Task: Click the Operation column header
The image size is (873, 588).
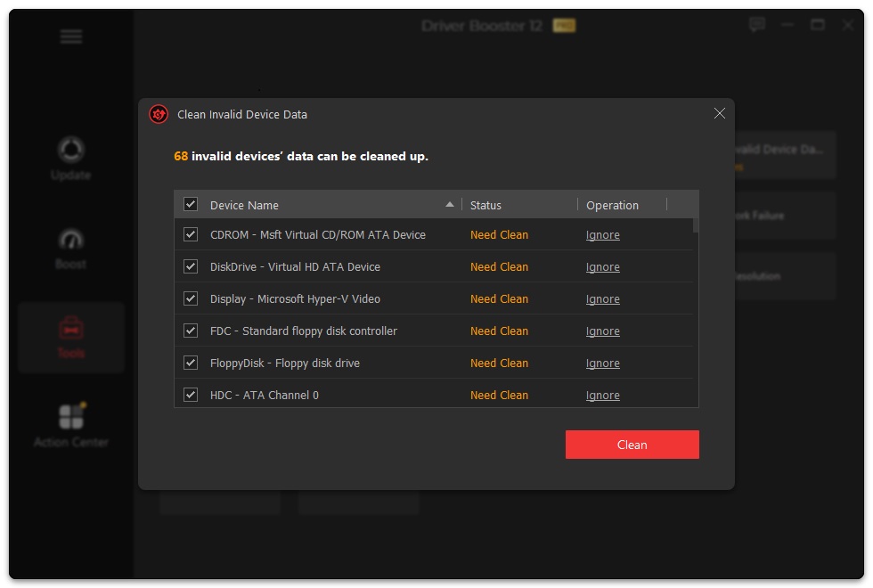Action: [613, 206]
